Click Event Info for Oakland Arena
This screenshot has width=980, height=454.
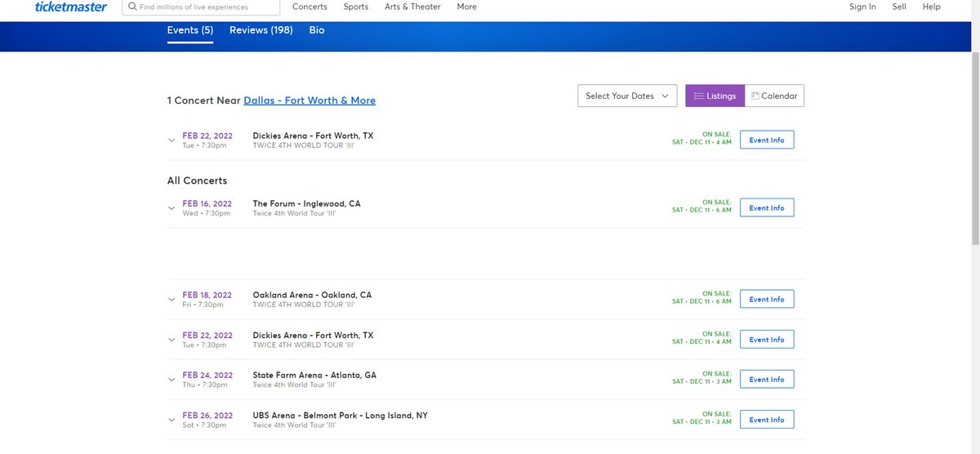point(767,299)
